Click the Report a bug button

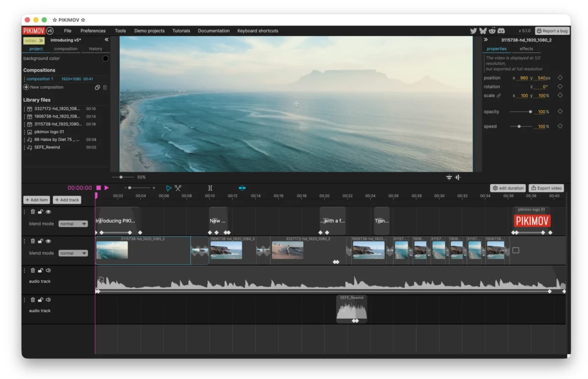pyautogui.click(x=552, y=30)
